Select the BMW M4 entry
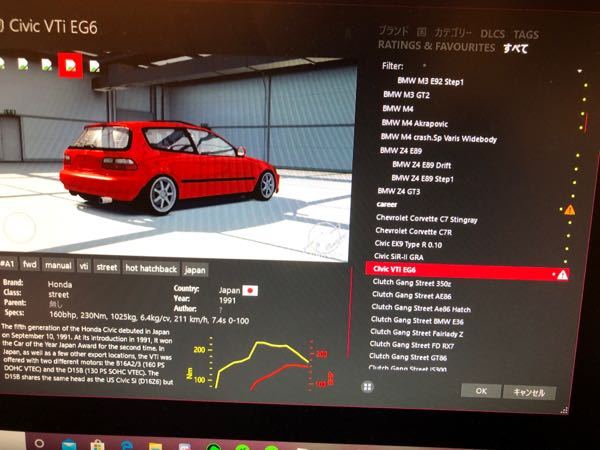This screenshot has width=600, height=450. (x=398, y=109)
